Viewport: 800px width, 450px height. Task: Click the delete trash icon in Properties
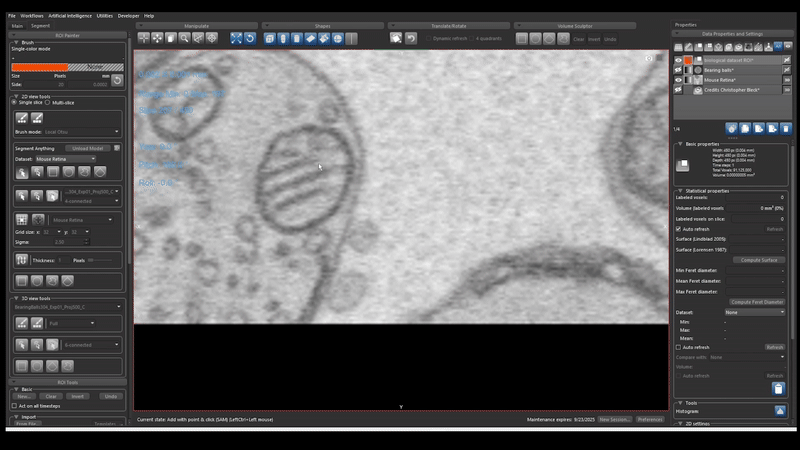786,129
